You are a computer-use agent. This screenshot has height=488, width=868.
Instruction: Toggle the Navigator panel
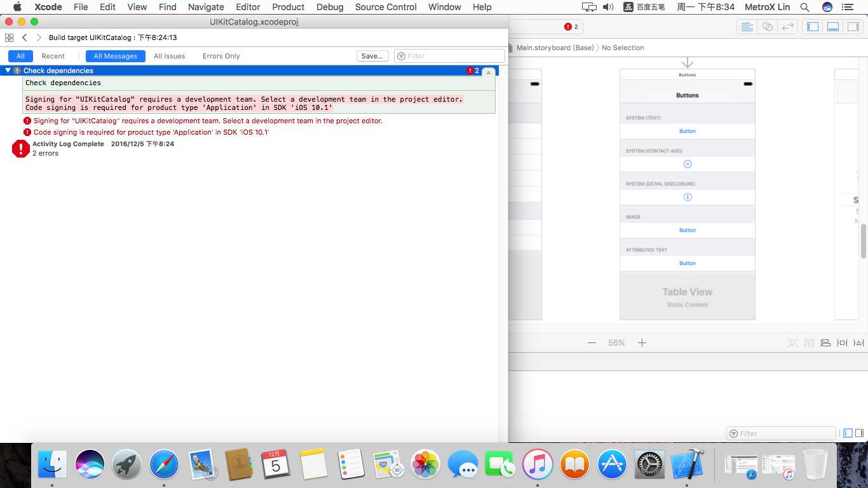point(812,27)
